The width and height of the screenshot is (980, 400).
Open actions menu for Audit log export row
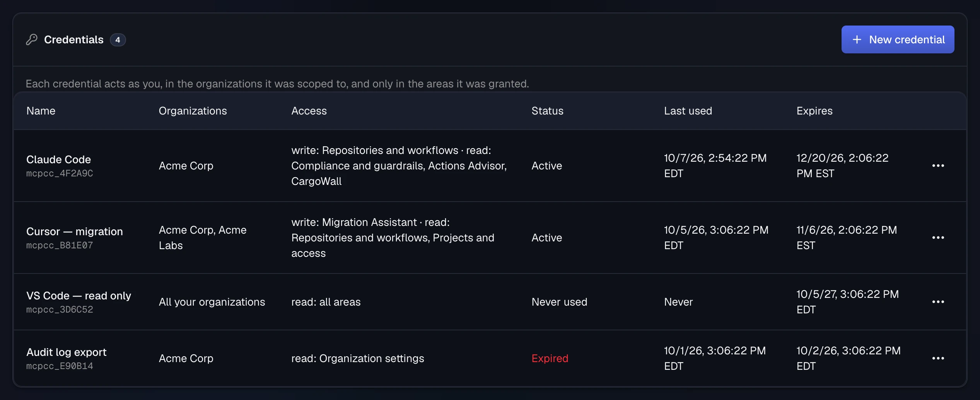point(938,358)
